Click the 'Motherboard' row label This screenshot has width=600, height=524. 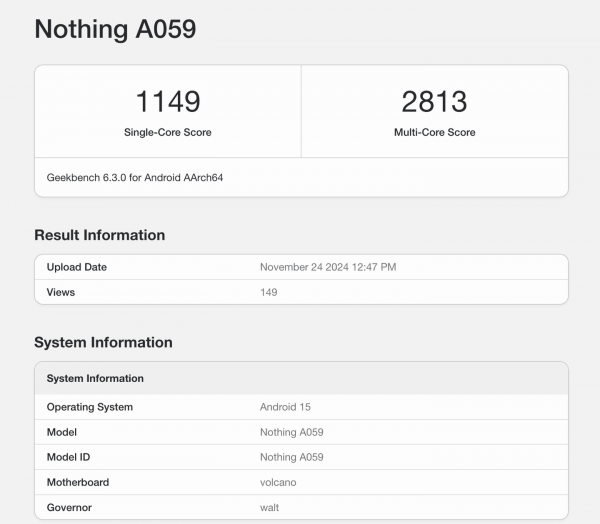click(78, 482)
